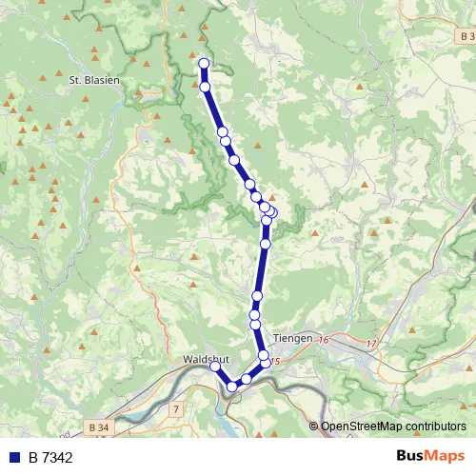This screenshot has height=476, width=476.
Task: Click the St. Blasien town label
Action: tap(94, 80)
